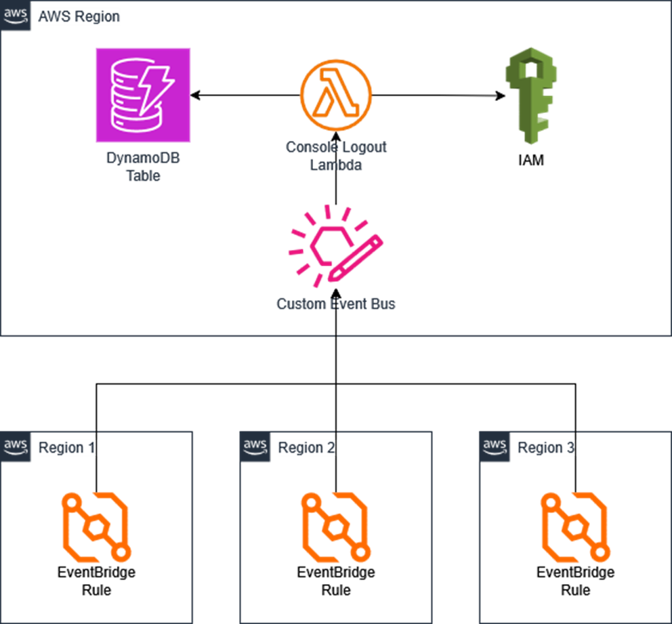The image size is (672, 624).
Task: Select "EventBridge Rule" label in Region 2
Action: (x=336, y=581)
